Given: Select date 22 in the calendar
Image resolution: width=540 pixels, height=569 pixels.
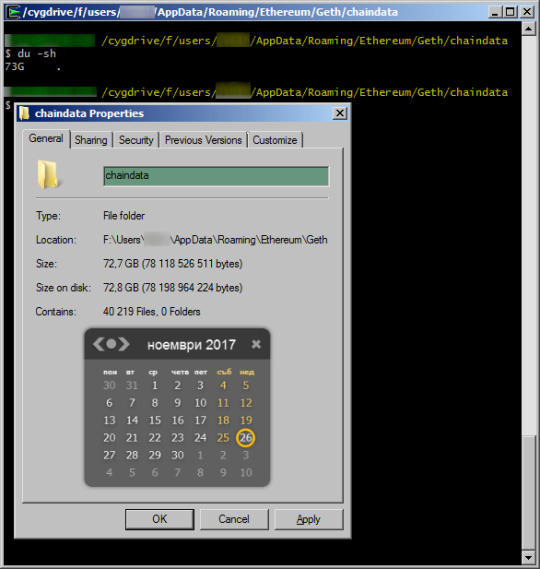Looking at the screenshot, I should click(x=155, y=438).
